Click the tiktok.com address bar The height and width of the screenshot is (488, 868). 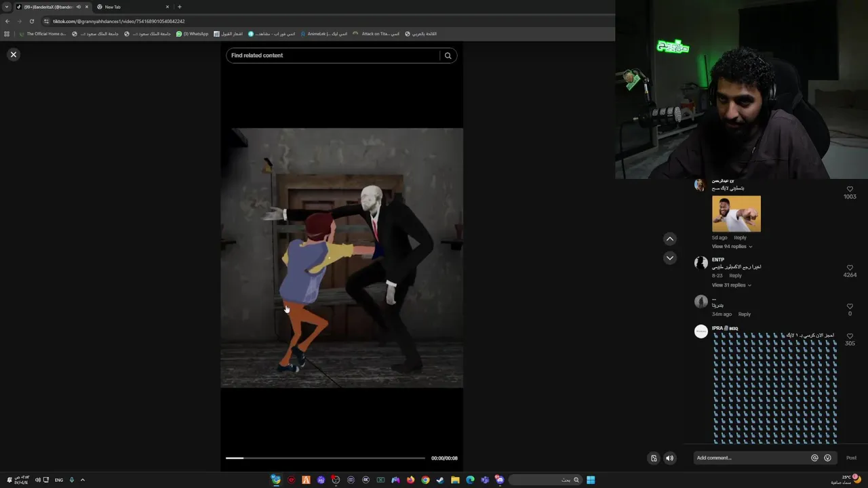[x=325, y=21]
